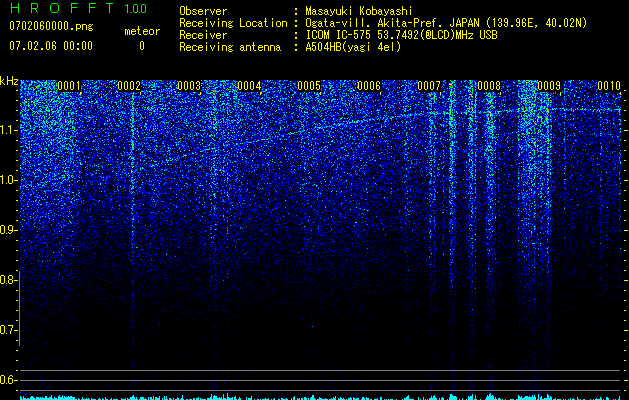This screenshot has width=629, height=400.
Task: Click the 0.9 frequency axis label
Action: tap(8, 230)
